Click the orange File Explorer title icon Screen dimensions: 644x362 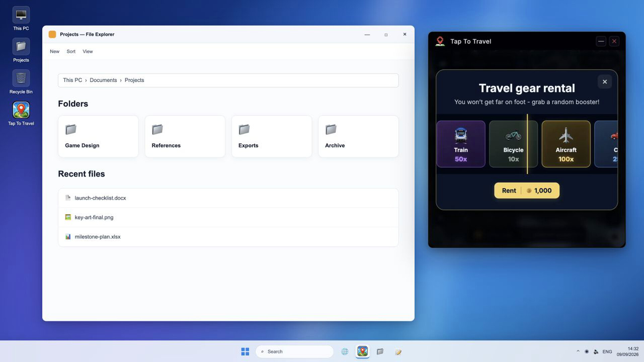point(52,35)
